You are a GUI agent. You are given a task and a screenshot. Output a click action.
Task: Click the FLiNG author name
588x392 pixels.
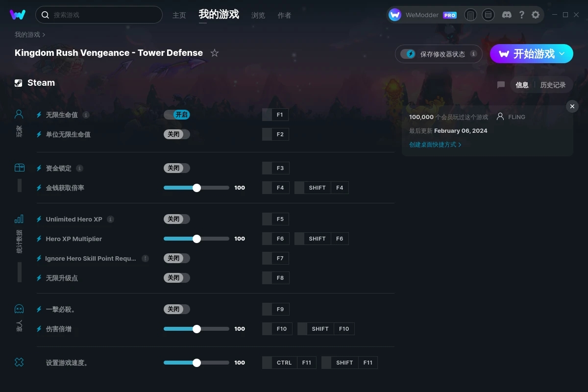(517, 117)
